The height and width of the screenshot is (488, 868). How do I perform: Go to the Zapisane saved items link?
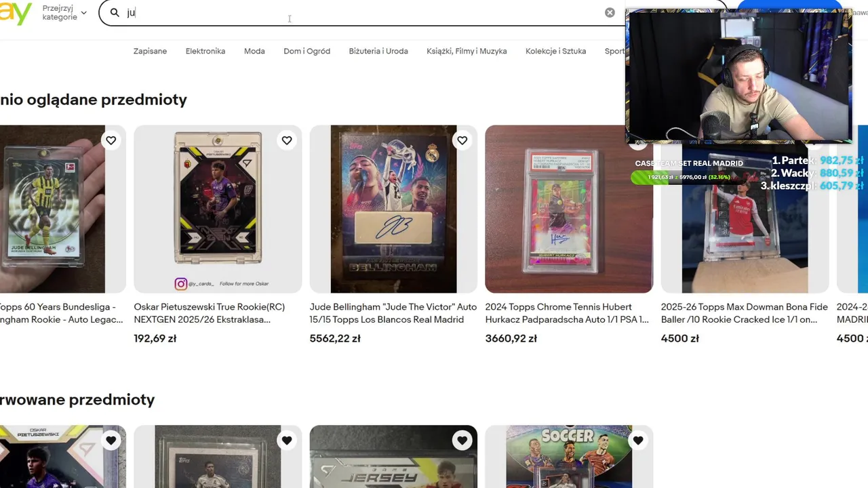pos(150,51)
